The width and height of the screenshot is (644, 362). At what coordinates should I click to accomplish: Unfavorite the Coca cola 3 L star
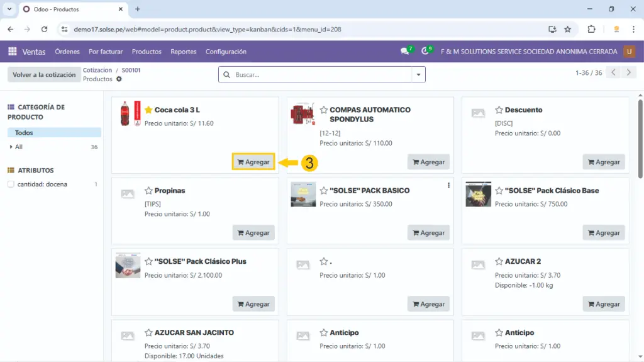pos(148,110)
